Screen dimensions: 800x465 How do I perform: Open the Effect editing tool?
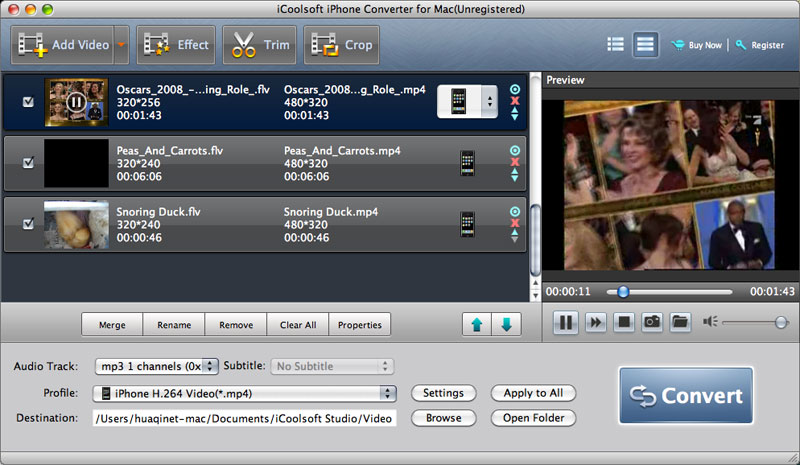point(176,44)
